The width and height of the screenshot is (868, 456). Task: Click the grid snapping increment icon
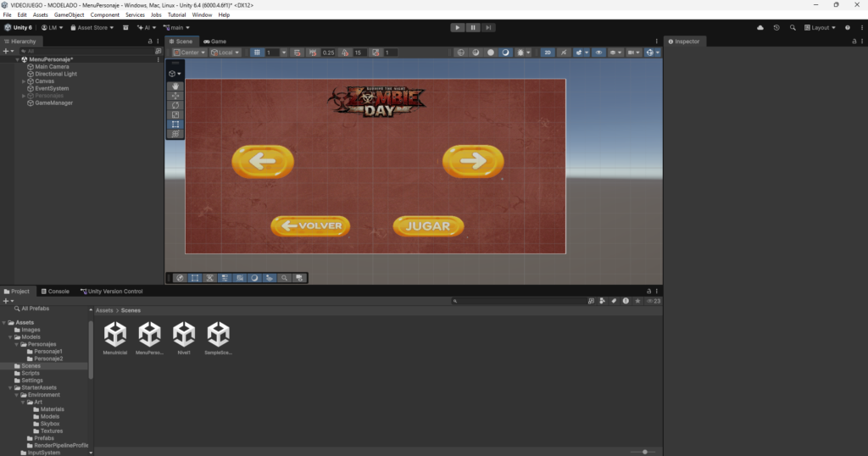298,53
